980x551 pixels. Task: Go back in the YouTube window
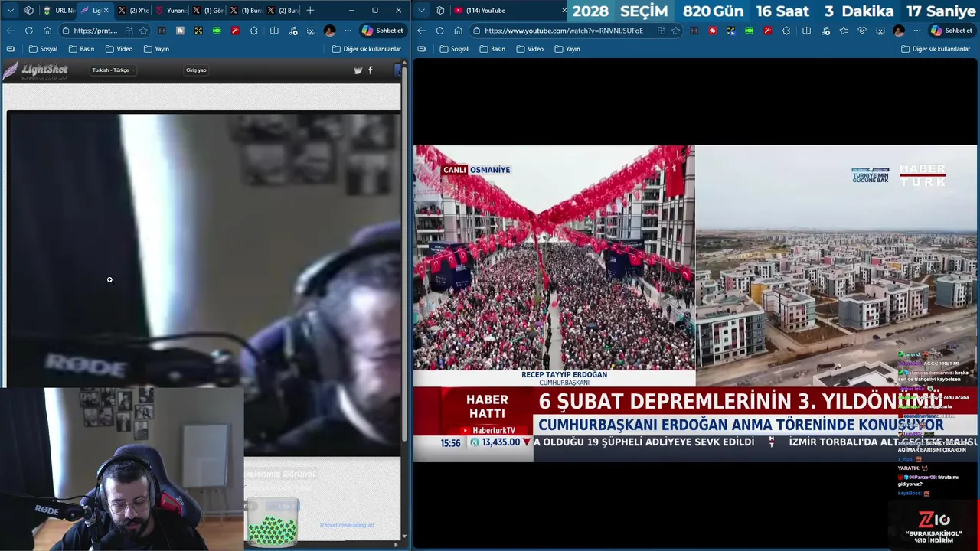point(421,31)
